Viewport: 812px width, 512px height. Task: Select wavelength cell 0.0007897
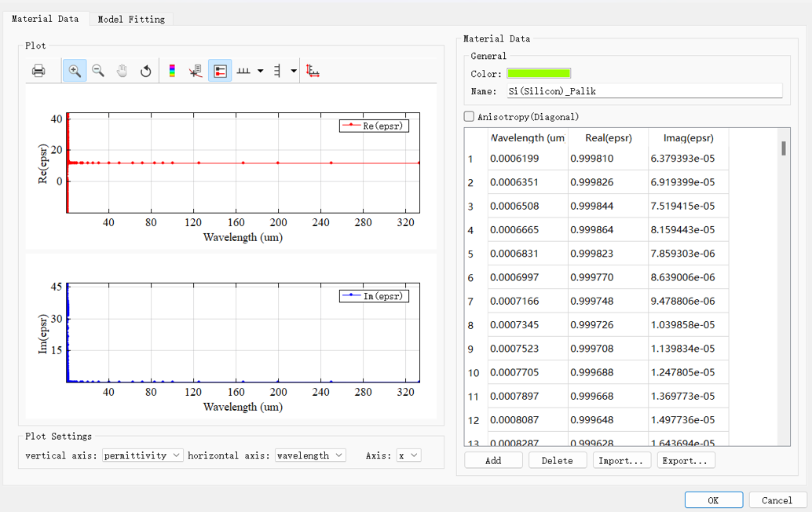528,397
